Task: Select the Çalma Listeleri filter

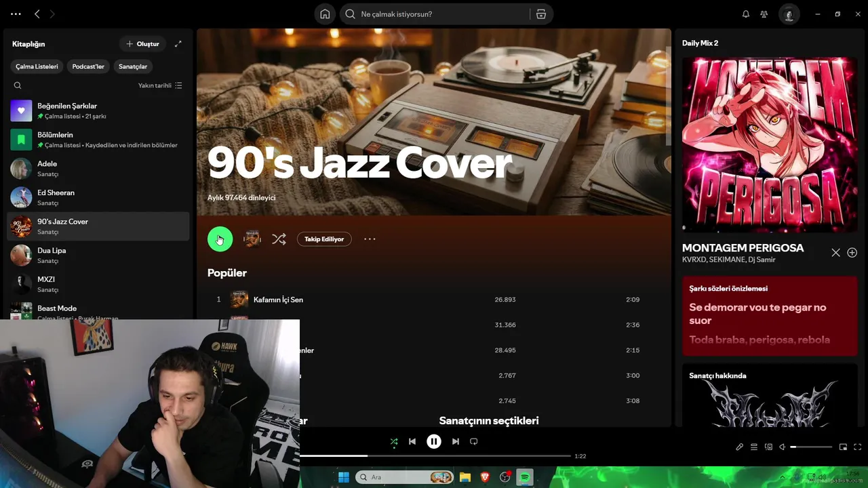Action: pos(37,66)
